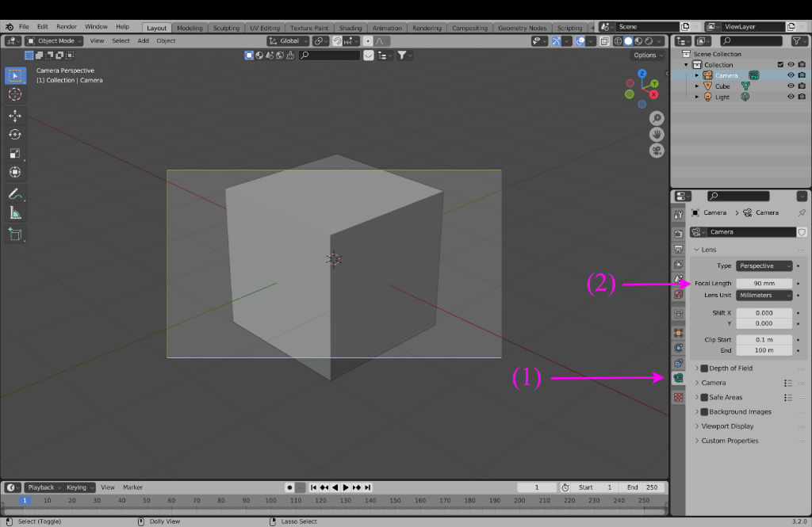The height and width of the screenshot is (527, 812).
Task: Select the Measure tool
Action: click(15, 213)
